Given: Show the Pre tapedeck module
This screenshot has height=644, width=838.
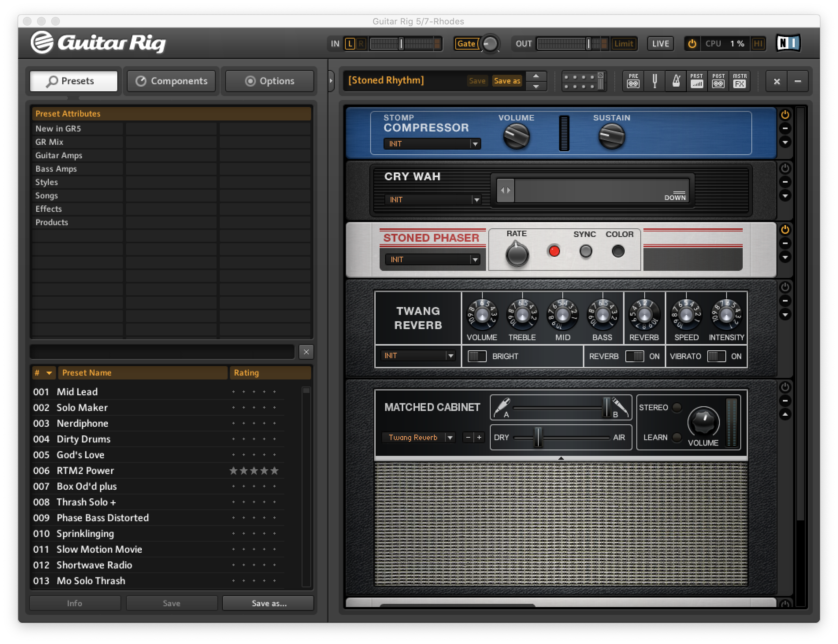Looking at the screenshot, I should [633, 81].
